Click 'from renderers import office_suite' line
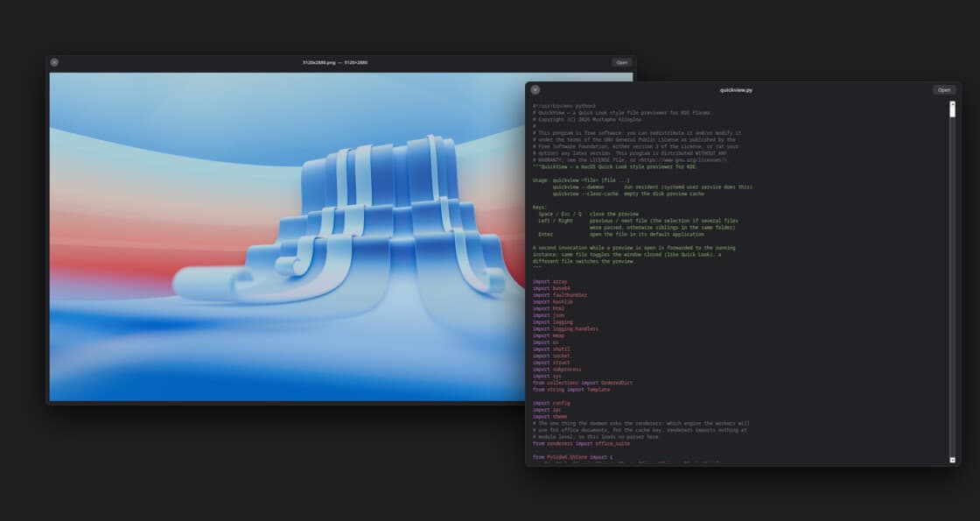 581,443
